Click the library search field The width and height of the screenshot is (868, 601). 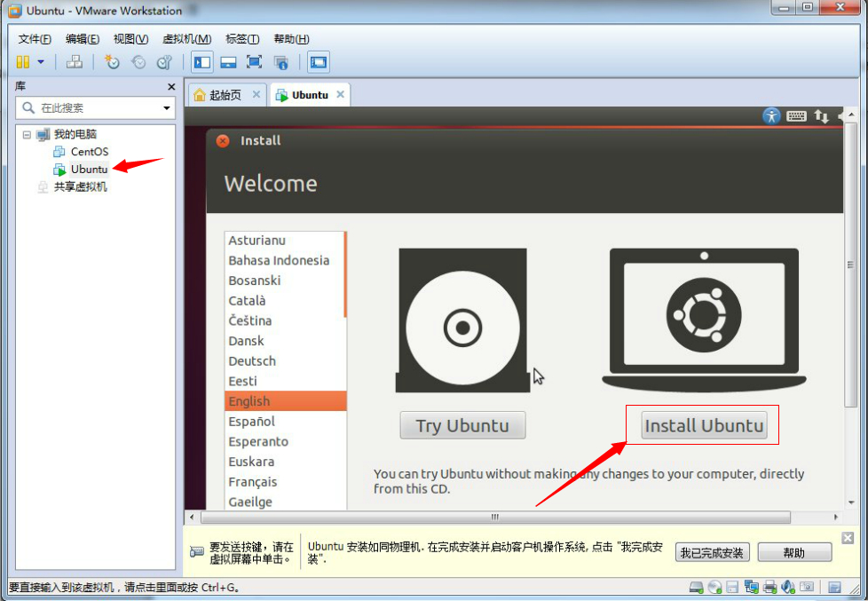pos(95,108)
